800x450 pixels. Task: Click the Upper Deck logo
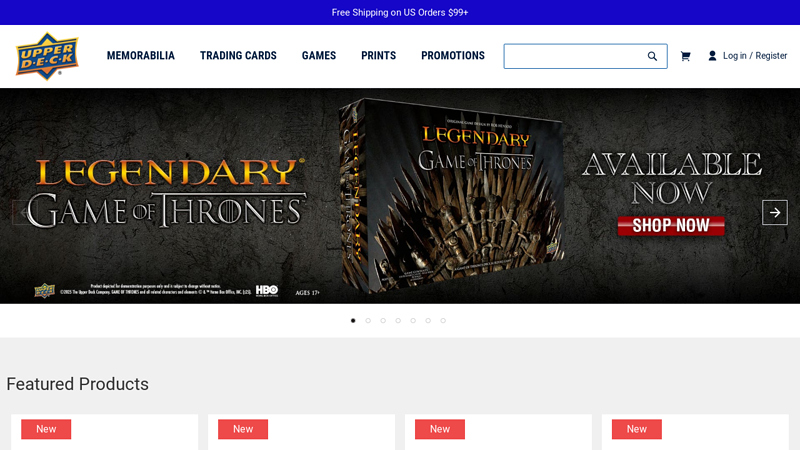[47, 56]
